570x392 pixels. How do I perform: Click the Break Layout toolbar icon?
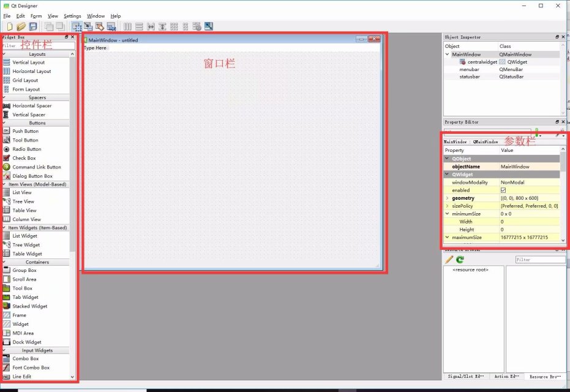coord(197,26)
